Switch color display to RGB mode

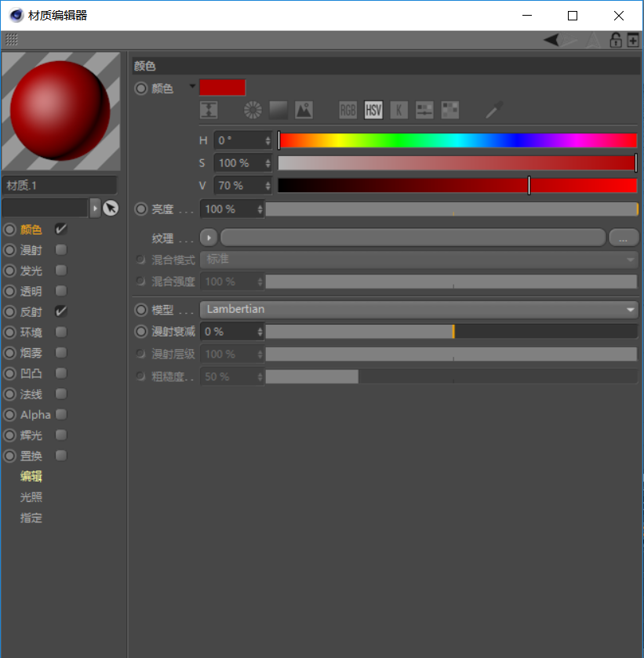tap(347, 110)
